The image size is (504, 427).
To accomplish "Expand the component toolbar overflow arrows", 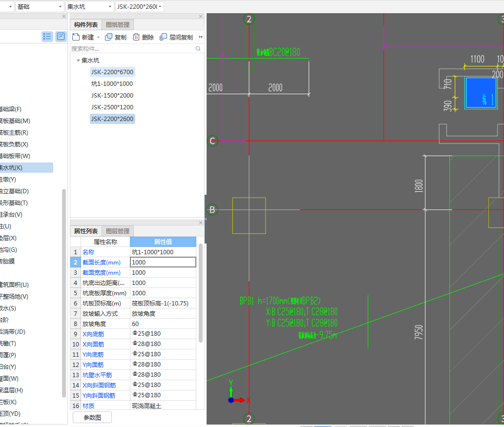I will (201, 37).
